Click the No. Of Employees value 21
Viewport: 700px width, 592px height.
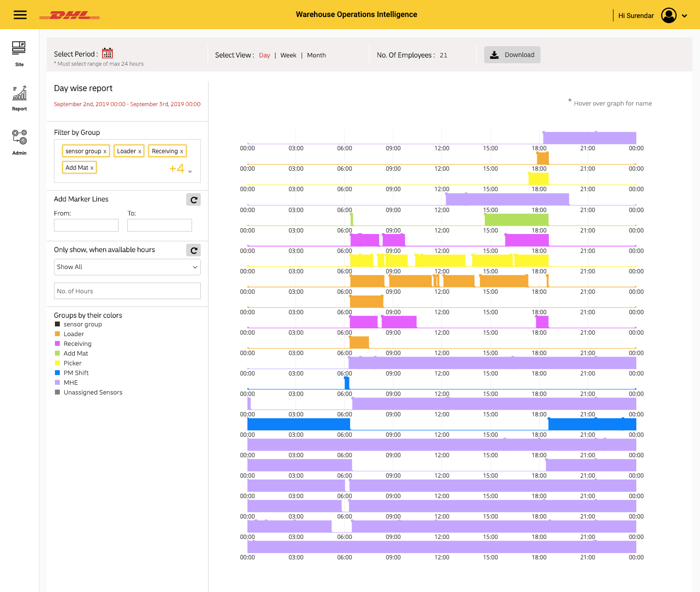coord(443,55)
